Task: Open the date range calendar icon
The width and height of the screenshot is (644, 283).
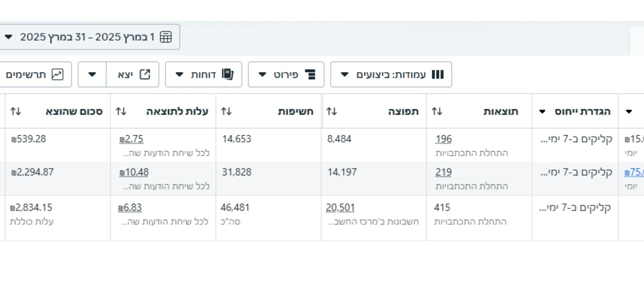Action: coord(166,37)
